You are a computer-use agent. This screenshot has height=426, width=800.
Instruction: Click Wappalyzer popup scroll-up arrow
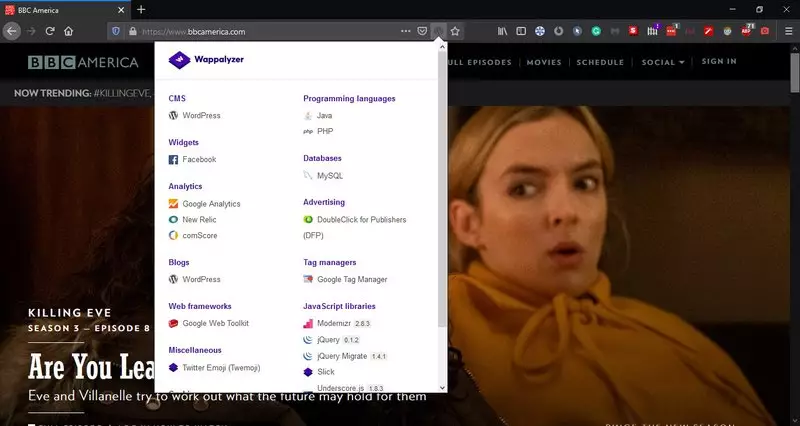(442, 46)
